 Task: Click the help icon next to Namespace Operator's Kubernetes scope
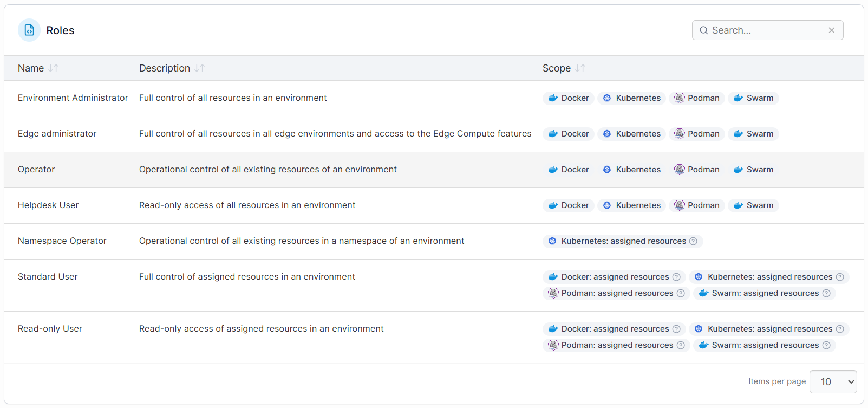click(x=693, y=241)
